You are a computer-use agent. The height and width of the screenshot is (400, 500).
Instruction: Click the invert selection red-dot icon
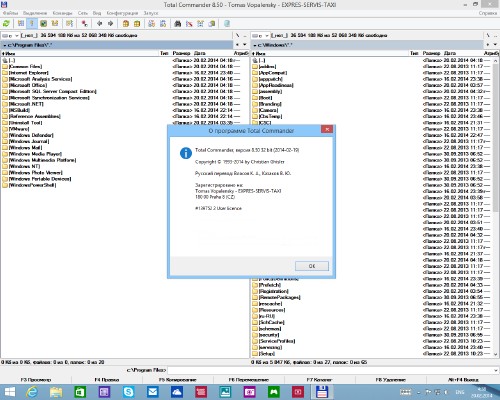84,23
